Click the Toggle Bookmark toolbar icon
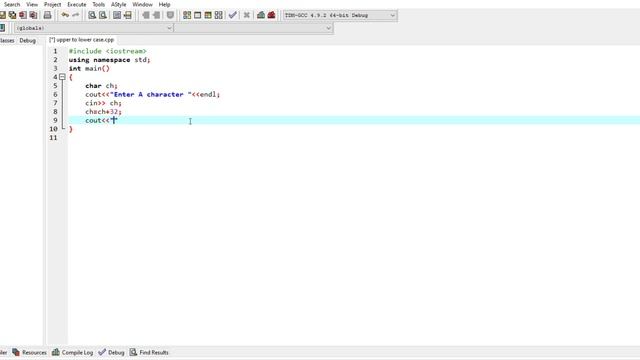 (170, 15)
